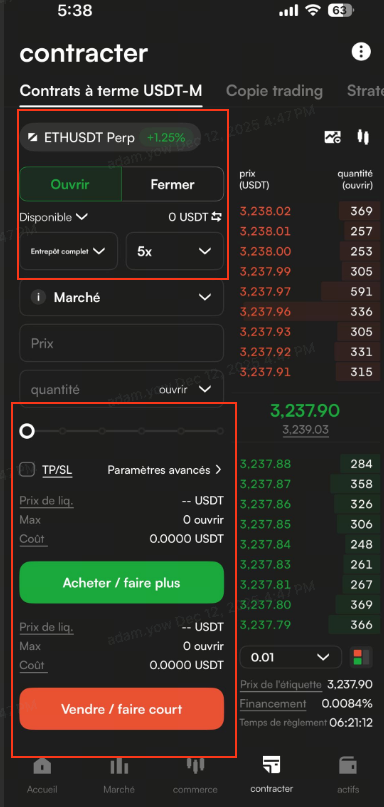Switch to the Fermer toggle

[x=172, y=184]
